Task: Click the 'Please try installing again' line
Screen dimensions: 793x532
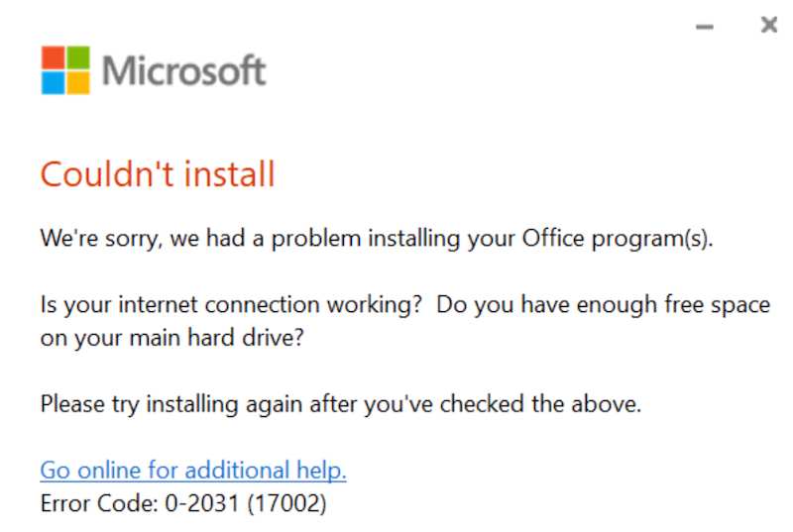Action: tap(341, 404)
